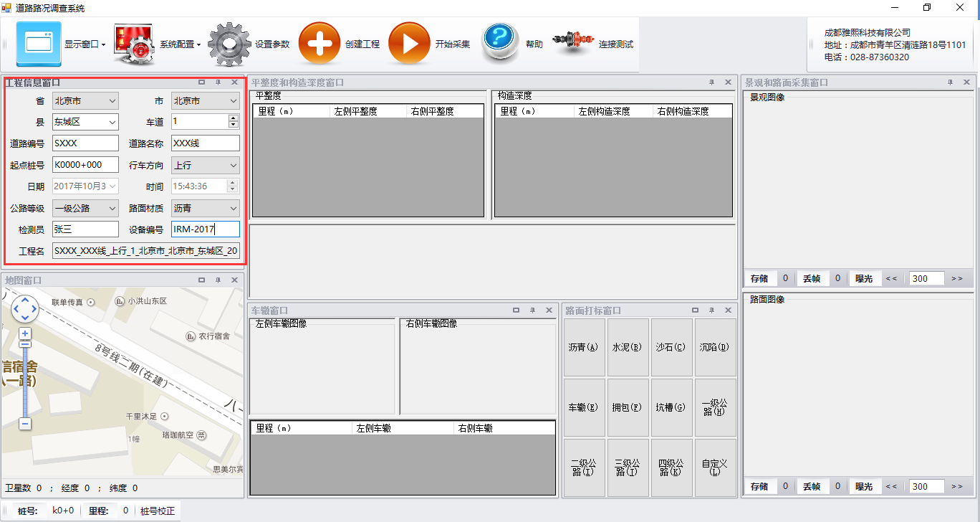Increase the 车道 spinner value
This screenshot has height=522, width=980.
coord(233,118)
